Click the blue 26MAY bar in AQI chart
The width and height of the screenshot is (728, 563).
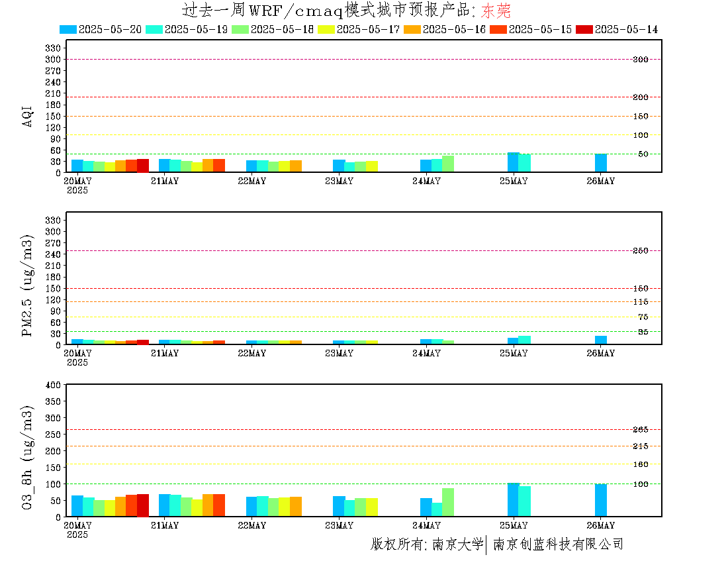[x=601, y=163]
